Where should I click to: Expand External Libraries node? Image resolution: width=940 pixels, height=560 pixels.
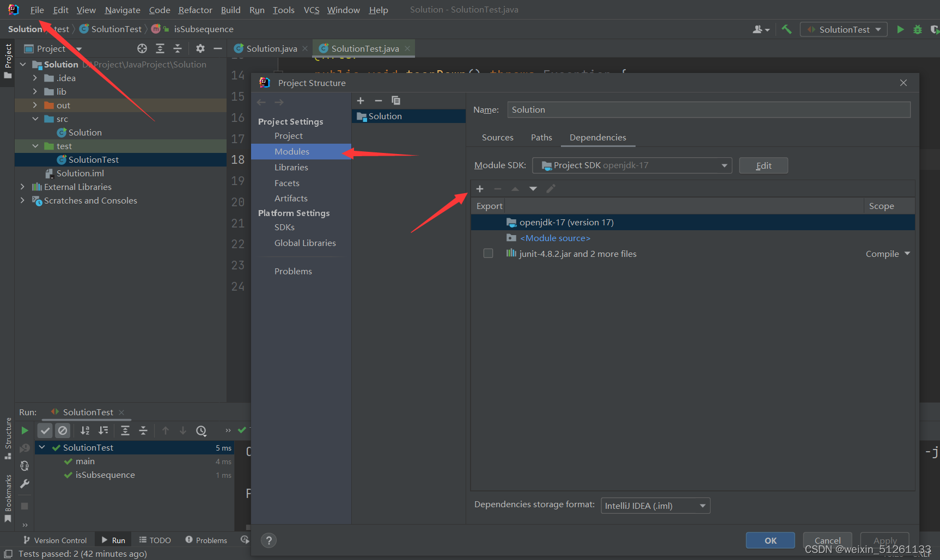coord(22,187)
